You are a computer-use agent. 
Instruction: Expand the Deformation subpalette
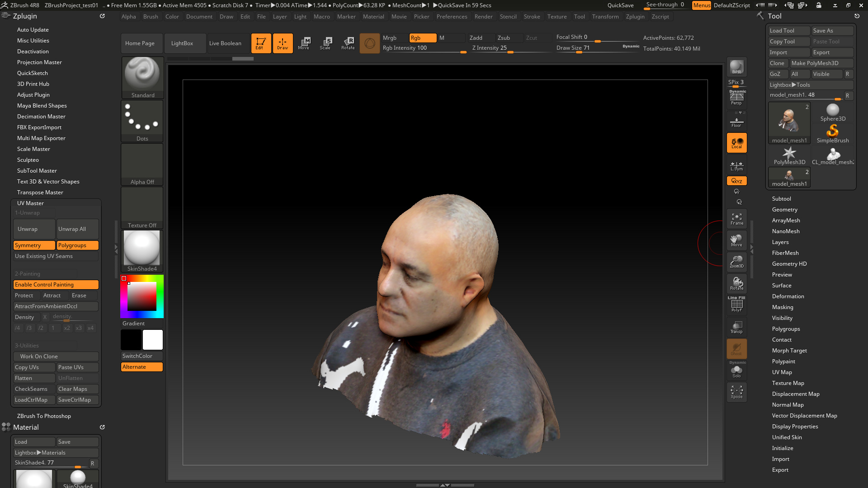point(788,296)
